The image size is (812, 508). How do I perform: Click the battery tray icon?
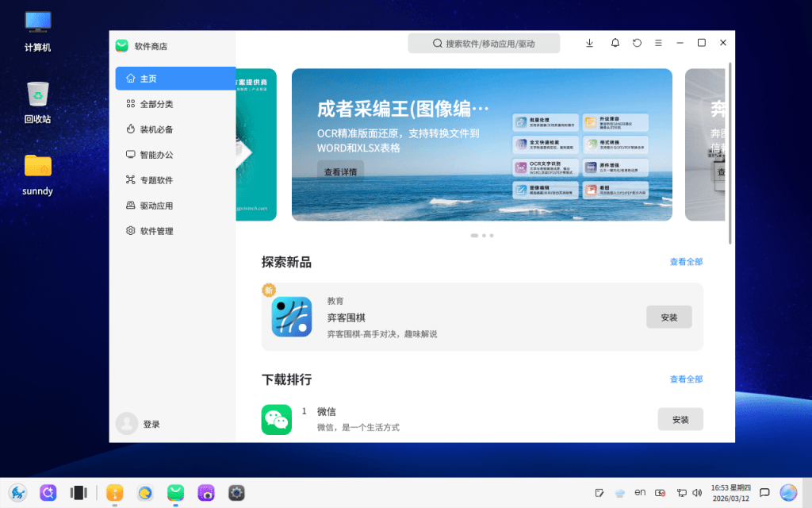point(661,492)
